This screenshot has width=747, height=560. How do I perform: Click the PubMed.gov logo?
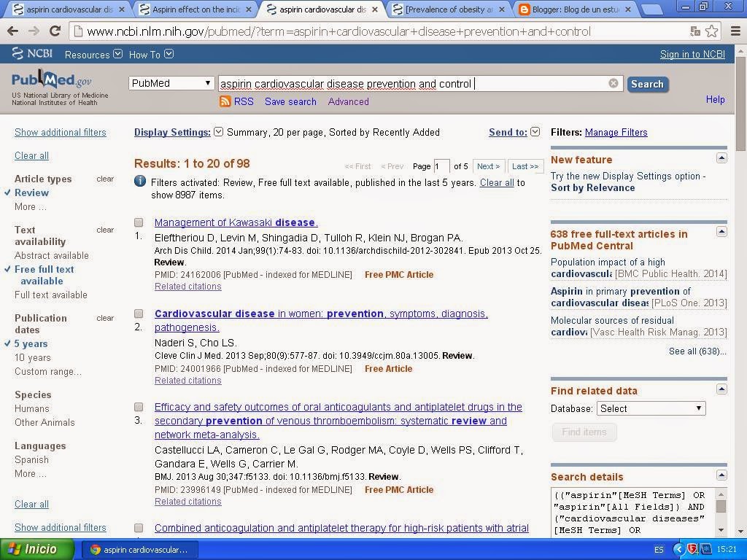coord(52,79)
